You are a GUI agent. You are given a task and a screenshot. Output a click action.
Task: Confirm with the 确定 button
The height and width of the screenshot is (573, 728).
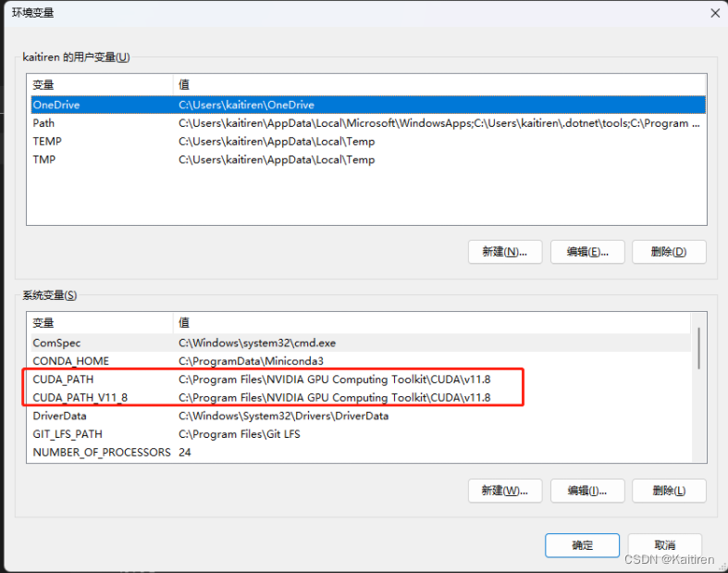click(582, 545)
